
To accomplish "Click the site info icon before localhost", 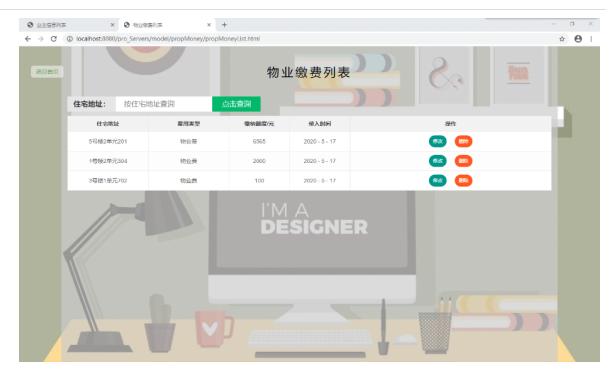I will pyautogui.click(x=70, y=39).
